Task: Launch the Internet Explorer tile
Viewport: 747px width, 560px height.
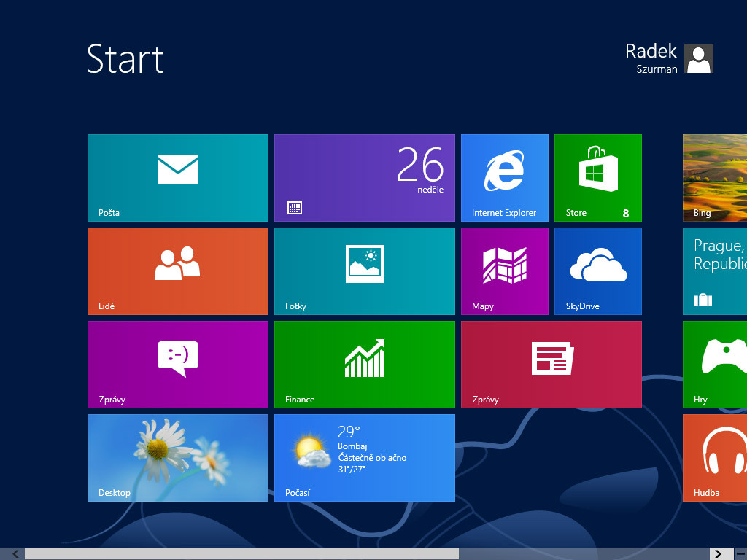Action: (505, 178)
